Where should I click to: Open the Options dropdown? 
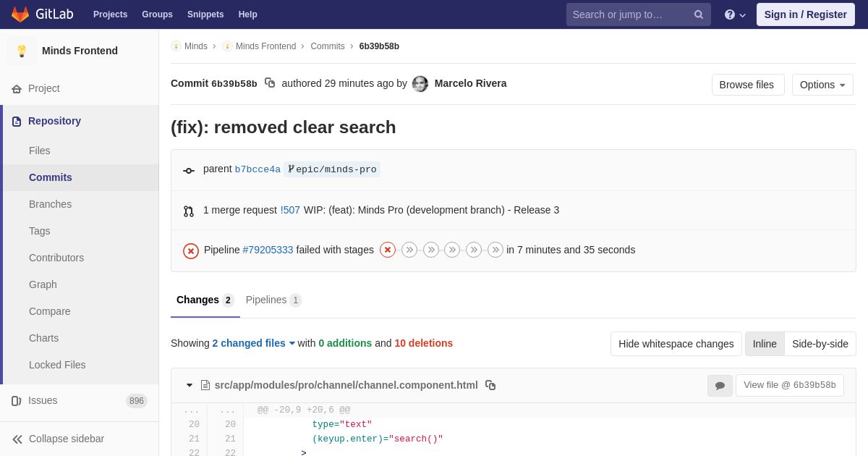pyautogui.click(x=822, y=85)
